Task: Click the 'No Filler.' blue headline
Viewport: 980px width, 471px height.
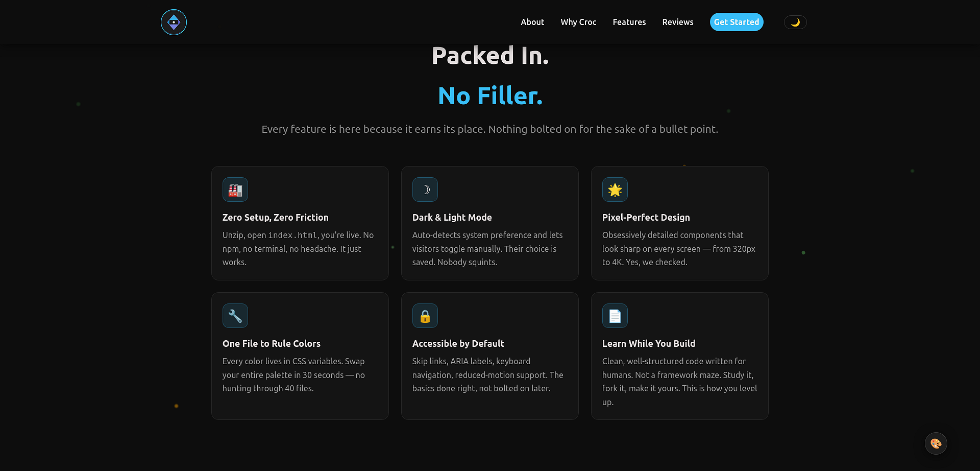Action: [490, 96]
